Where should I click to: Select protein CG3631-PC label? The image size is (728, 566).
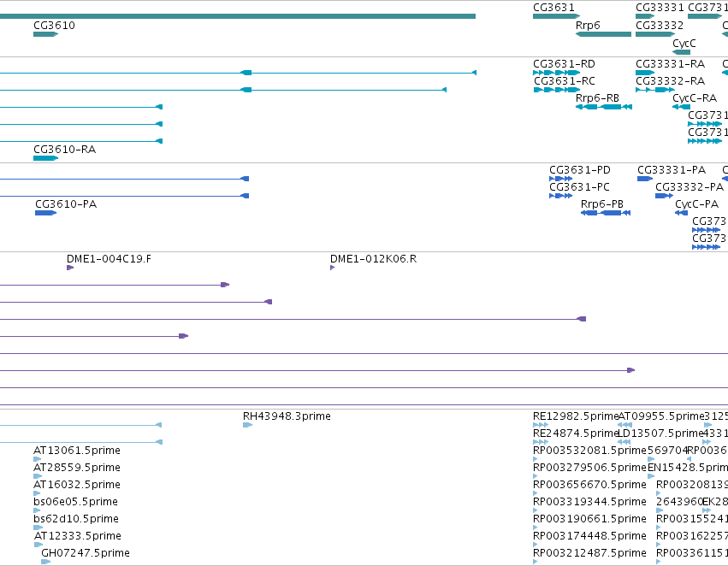(579, 187)
